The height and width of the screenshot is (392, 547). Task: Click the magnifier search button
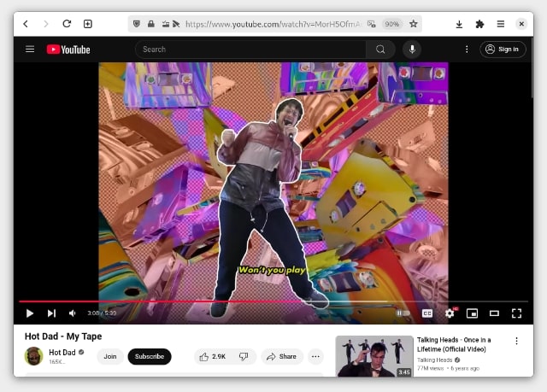pyautogui.click(x=380, y=50)
